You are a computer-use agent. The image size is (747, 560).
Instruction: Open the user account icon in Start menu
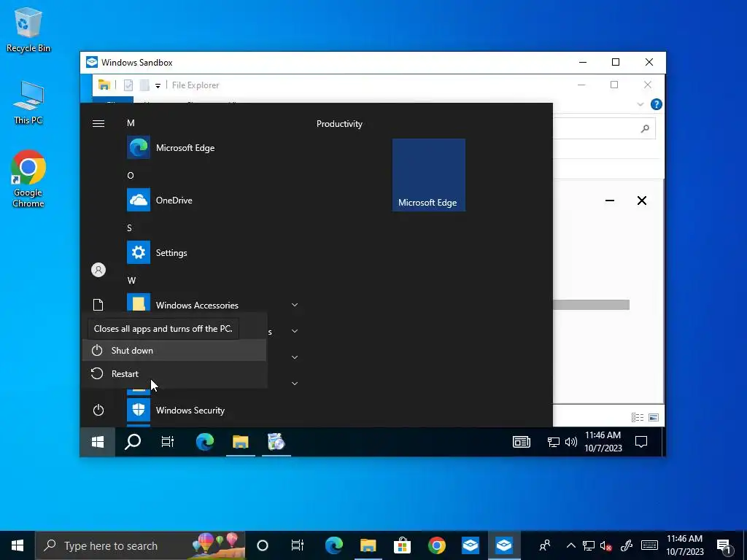click(x=98, y=270)
